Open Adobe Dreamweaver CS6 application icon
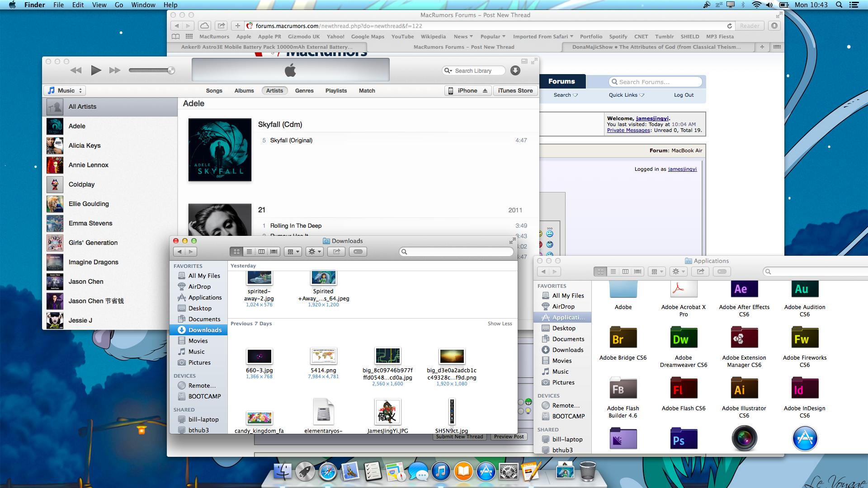 click(x=683, y=338)
